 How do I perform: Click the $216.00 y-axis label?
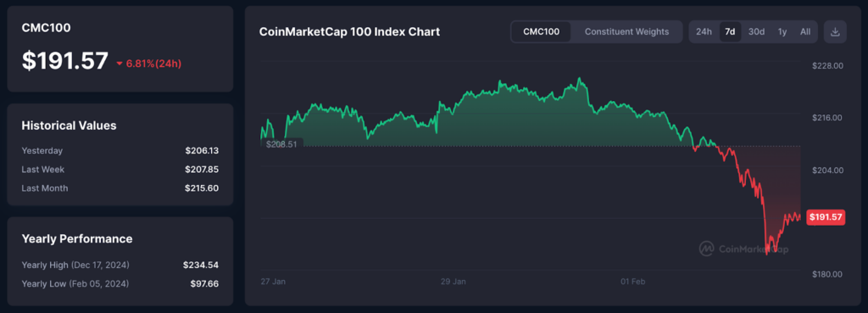[827, 117]
